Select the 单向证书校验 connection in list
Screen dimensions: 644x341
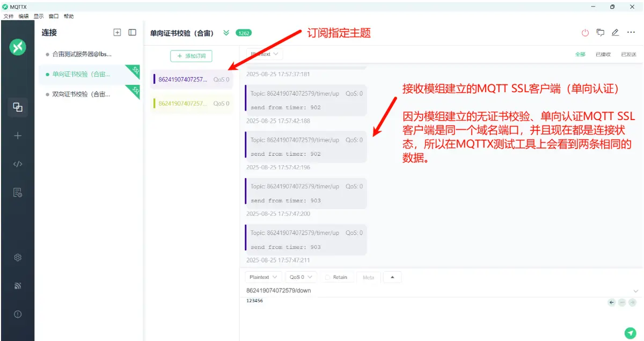89,74
